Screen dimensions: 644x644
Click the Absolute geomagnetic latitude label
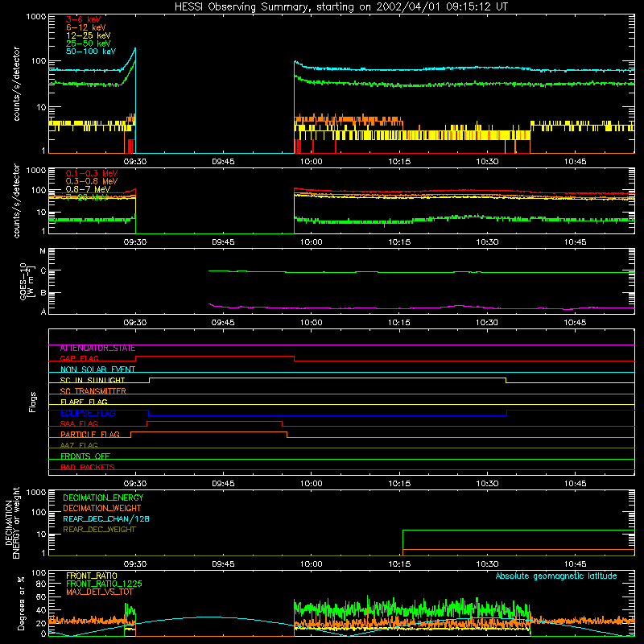tap(556, 576)
